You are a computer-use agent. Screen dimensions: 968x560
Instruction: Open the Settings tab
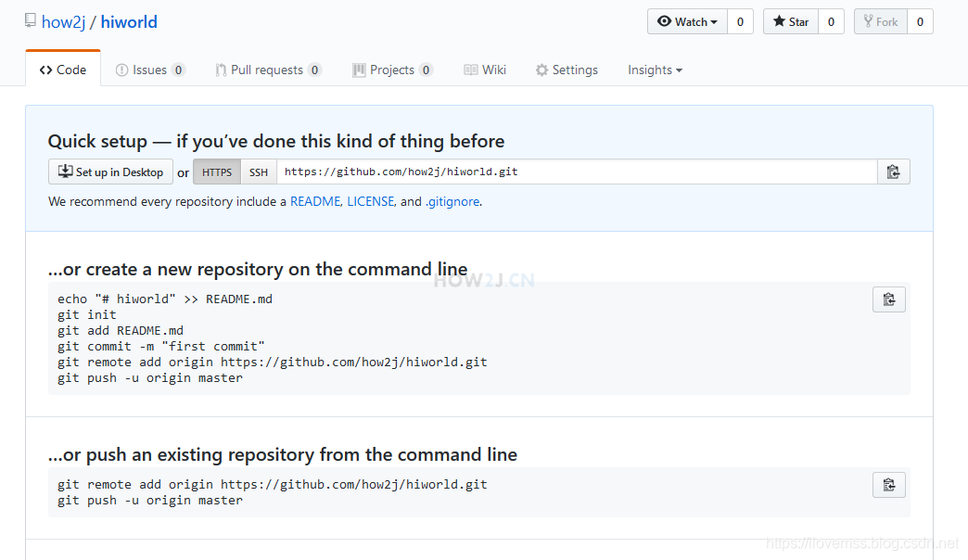(567, 70)
